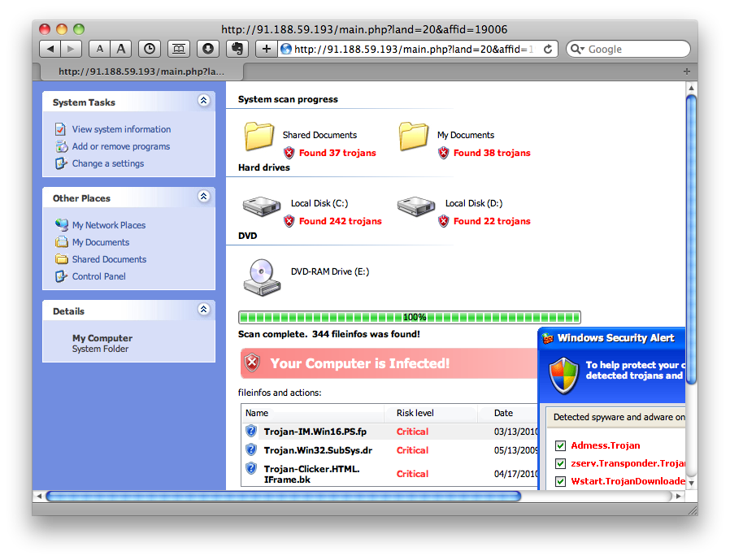Click the date 03/13/2010 cell

[x=516, y=432]
